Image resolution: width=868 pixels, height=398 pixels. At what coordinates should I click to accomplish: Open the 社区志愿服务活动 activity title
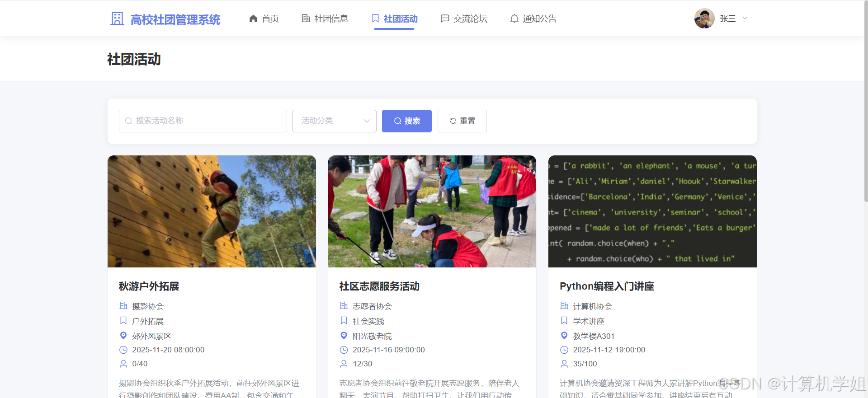pos(379,286)
